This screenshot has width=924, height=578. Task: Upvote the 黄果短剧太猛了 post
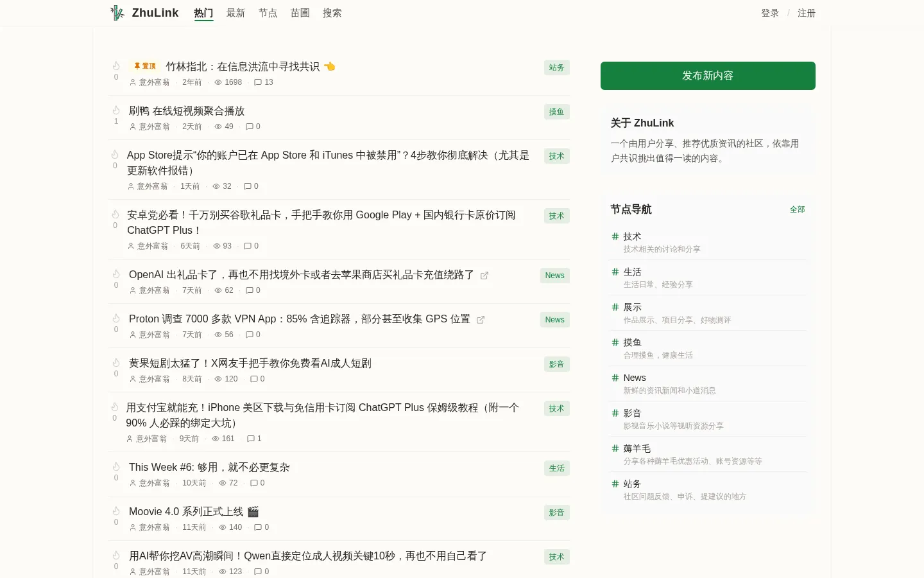[116, 362]
